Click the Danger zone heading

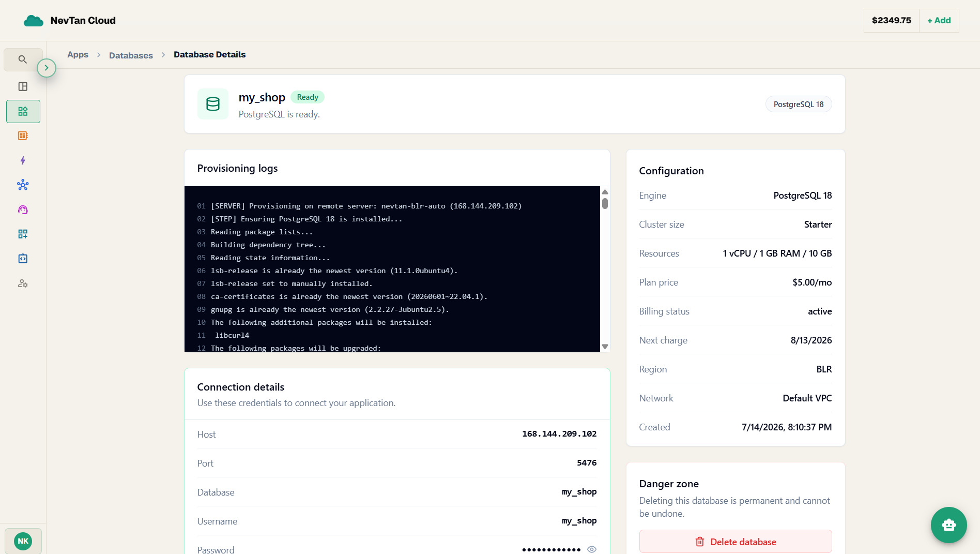669,484
